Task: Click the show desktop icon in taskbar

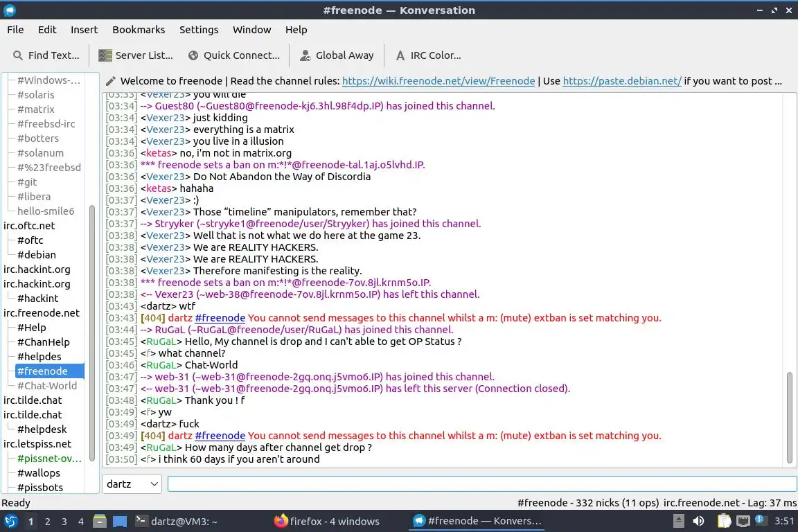Action: pos(120,522)
